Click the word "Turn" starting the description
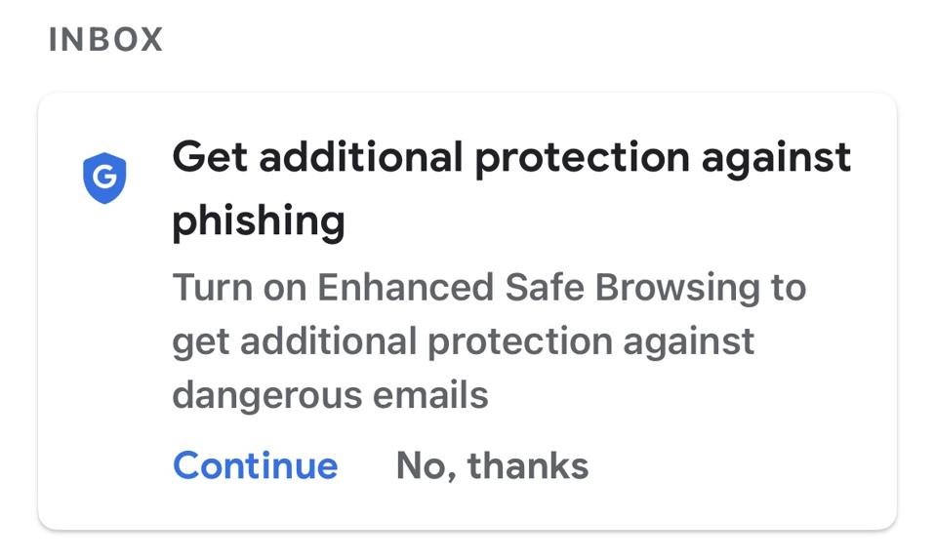Viewport: 935px width, 560px height. 209,288
